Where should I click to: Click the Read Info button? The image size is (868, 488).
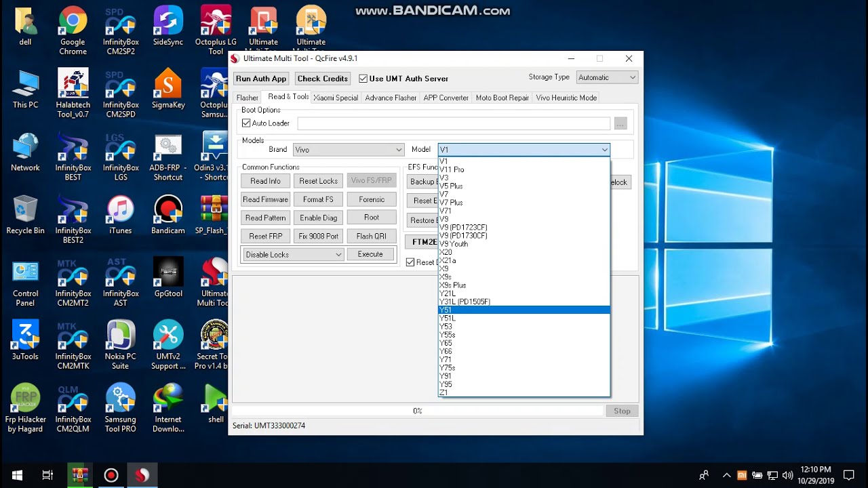[265, 181]
